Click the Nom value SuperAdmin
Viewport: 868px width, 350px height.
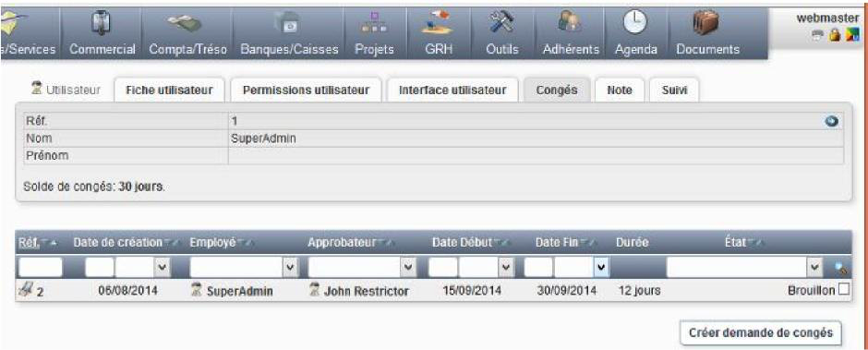click(264, 139)
